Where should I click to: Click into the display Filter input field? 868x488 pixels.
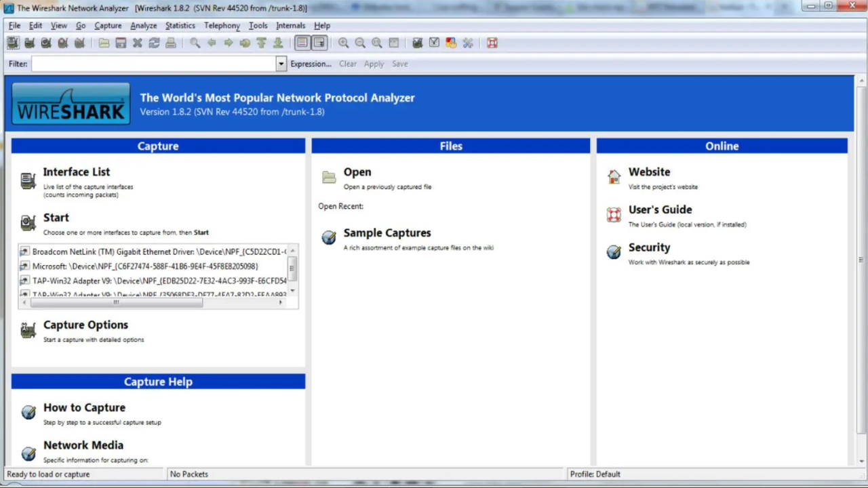[x=153, y=64]
